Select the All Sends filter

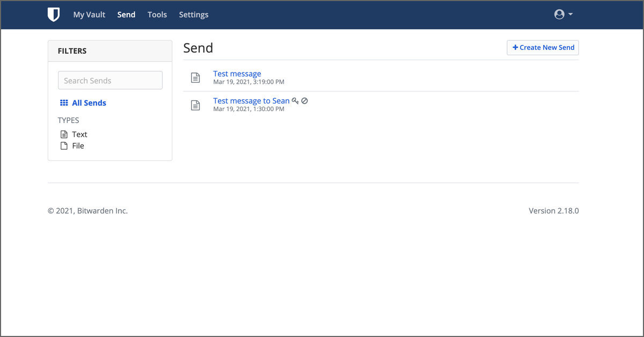click(x=89, y=102)
